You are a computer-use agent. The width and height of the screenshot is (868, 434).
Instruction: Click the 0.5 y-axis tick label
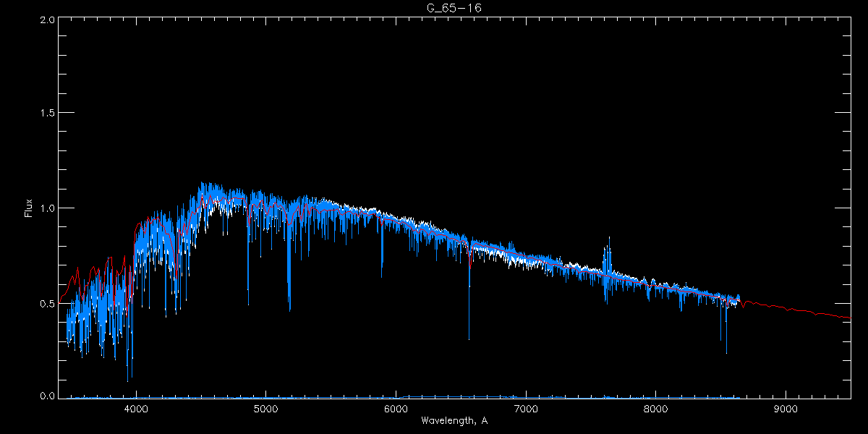tap(47, 303)
